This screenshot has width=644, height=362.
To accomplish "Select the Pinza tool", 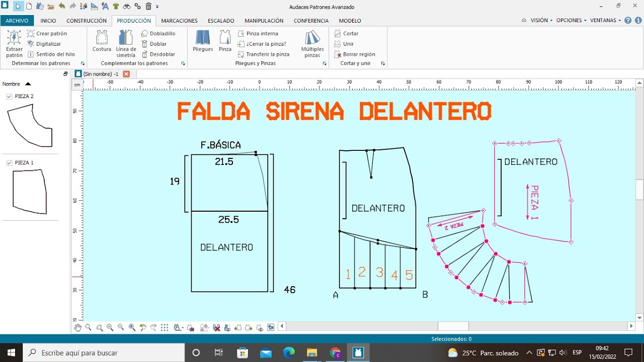I will (x=225, y=41).
